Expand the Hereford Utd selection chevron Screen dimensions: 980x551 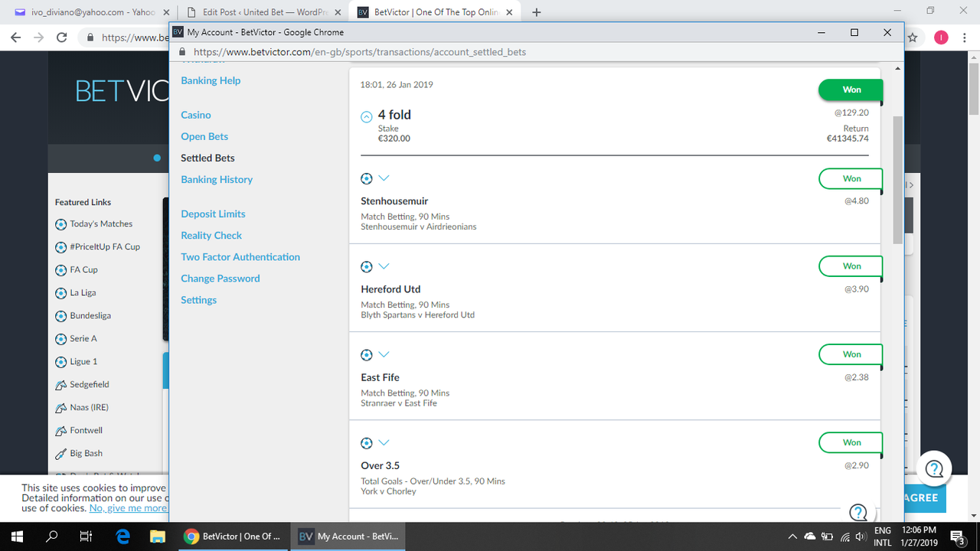point(384,266)
